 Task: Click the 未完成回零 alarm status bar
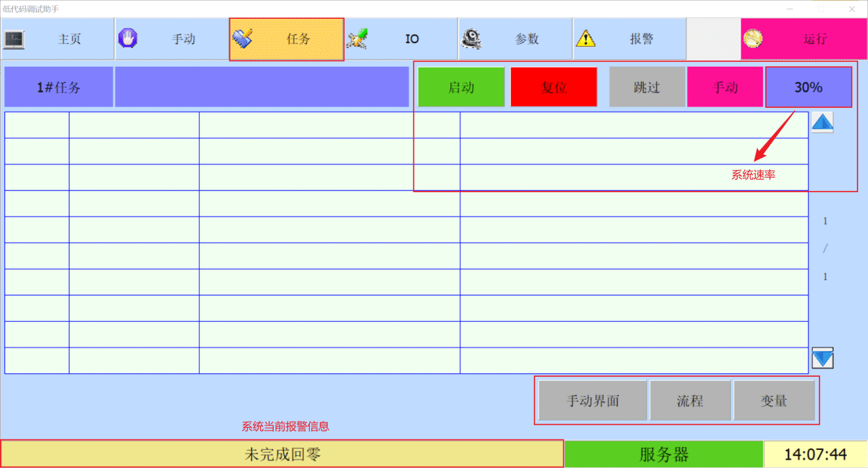pos(282,455)
